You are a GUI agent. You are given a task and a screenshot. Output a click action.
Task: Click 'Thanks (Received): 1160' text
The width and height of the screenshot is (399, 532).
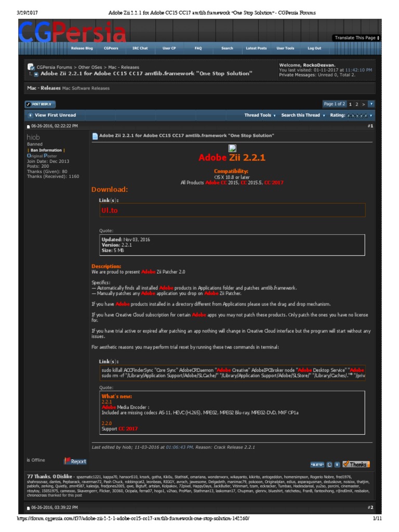[53, 177]
